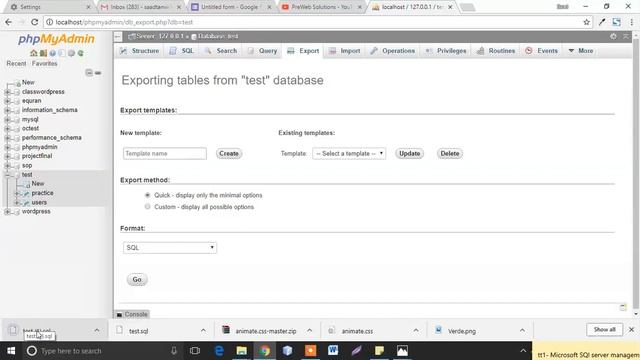The width and height of the screenshot is (640, 360).
Task: Open the SQL format dropdown
Action: coord(170,248)
